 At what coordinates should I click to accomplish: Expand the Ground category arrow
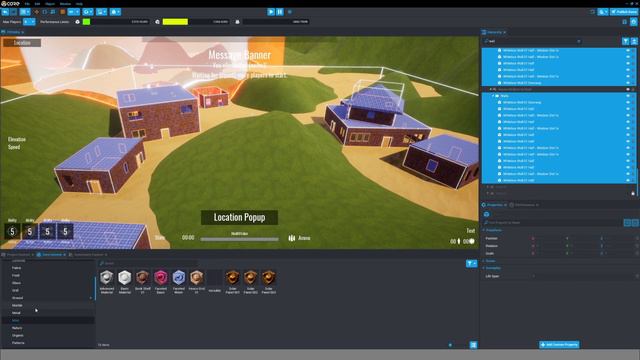(x=91, y=298)
